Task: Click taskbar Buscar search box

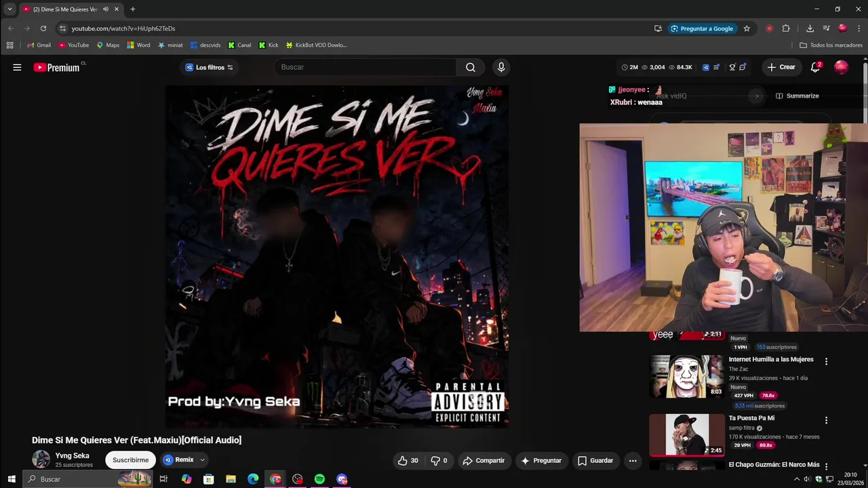Action: point(88,479)
